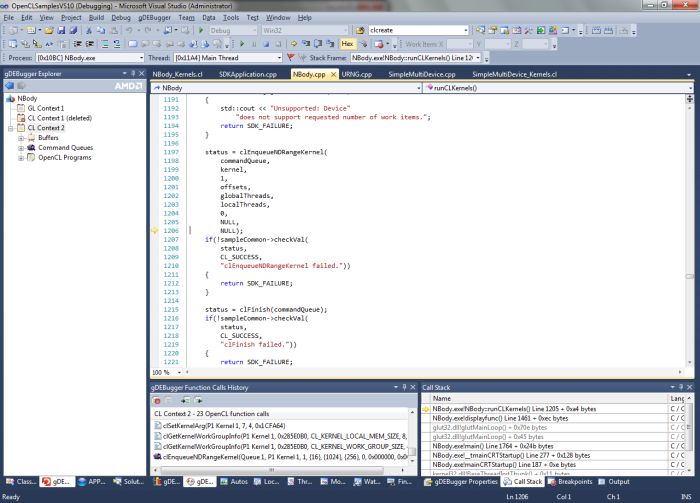Click the Open File folder icon in toolbar
The height and width of the screenshot is (503, 700).
coord(49,30)
